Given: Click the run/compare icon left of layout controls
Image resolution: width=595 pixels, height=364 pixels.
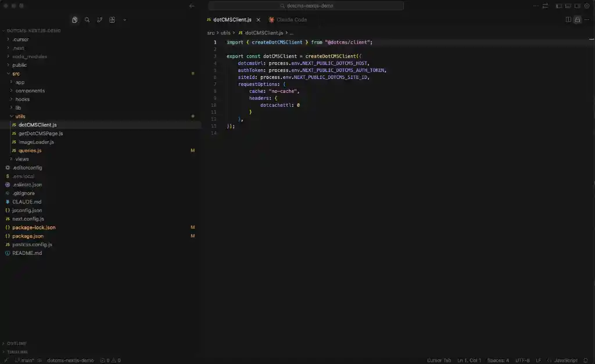Looking at the screenshot, I should click(545, 5).
